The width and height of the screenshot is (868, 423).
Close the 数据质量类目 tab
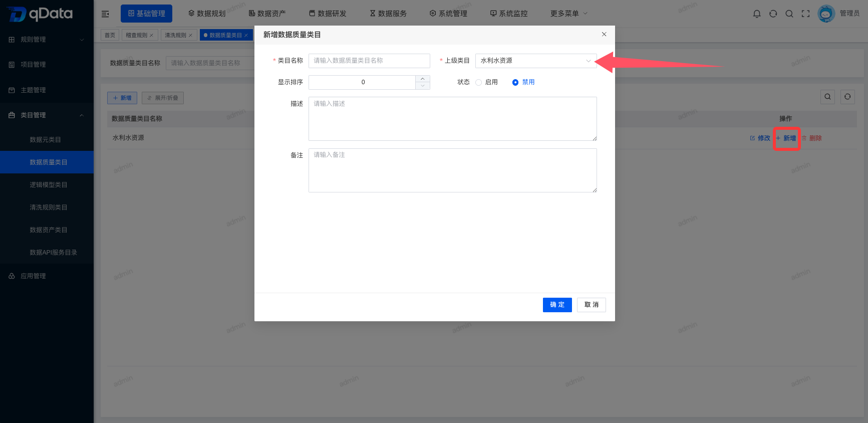click(246, 36)
